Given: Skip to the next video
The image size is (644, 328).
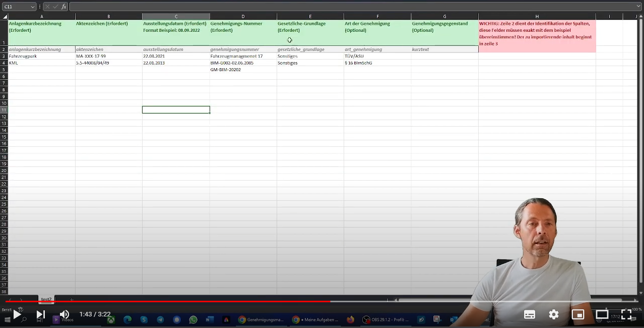Looking at the screenshot, I should tap(41, 315).
